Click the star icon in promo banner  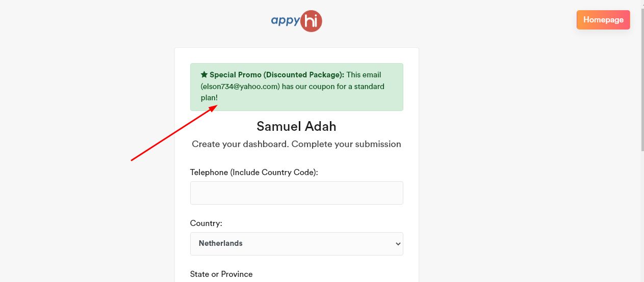click(x=204, y=75)
